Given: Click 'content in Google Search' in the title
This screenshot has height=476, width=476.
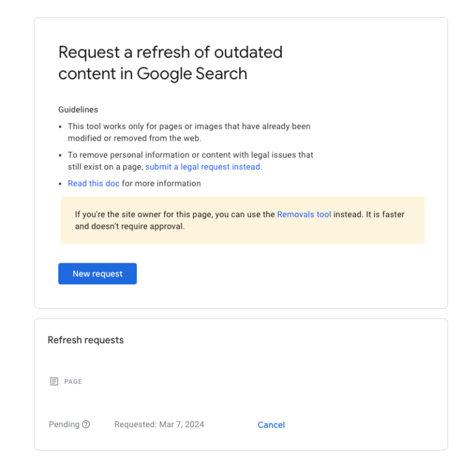Looking at the screenshot, I should (152, 74).
